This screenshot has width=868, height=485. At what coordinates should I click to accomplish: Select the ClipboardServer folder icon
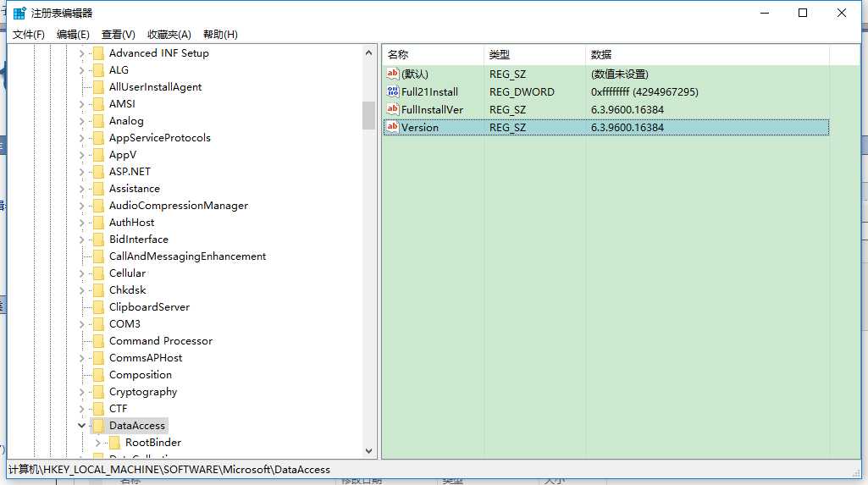click(98, 307)
